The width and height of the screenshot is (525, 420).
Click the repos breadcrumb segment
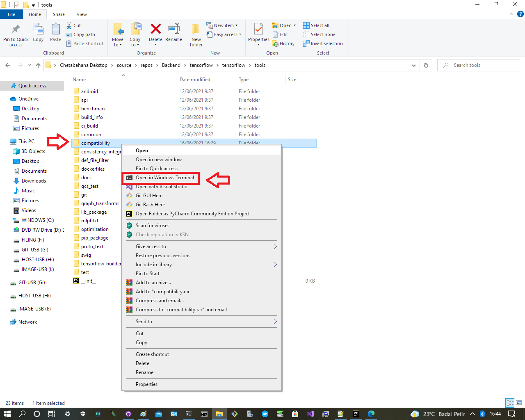146,65
